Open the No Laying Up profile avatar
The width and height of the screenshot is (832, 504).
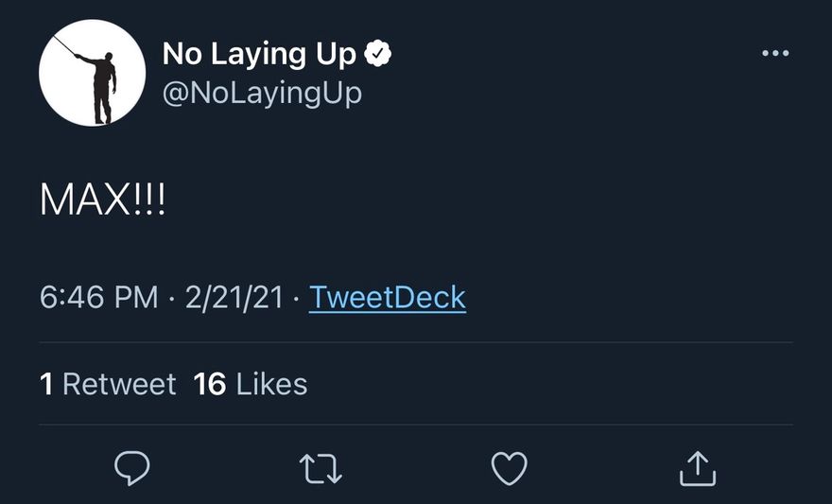93,73
